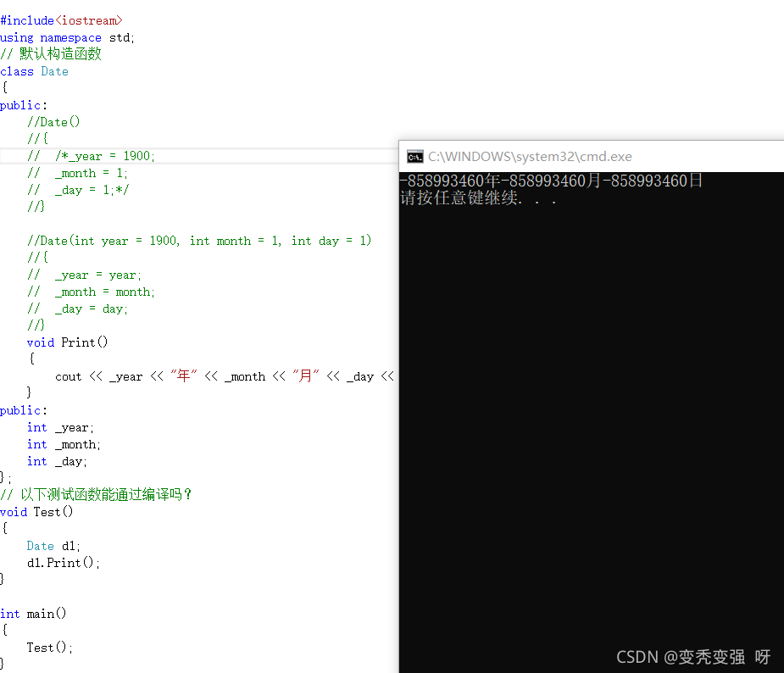Click the '// _year = year;' line

pyautogui.click(x=84, y=275)
